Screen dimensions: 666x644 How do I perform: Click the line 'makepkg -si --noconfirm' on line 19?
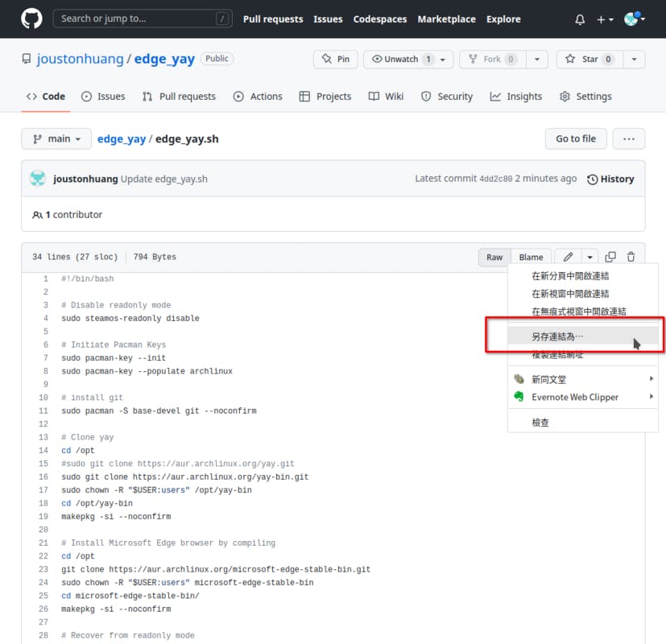click(116, 517)
